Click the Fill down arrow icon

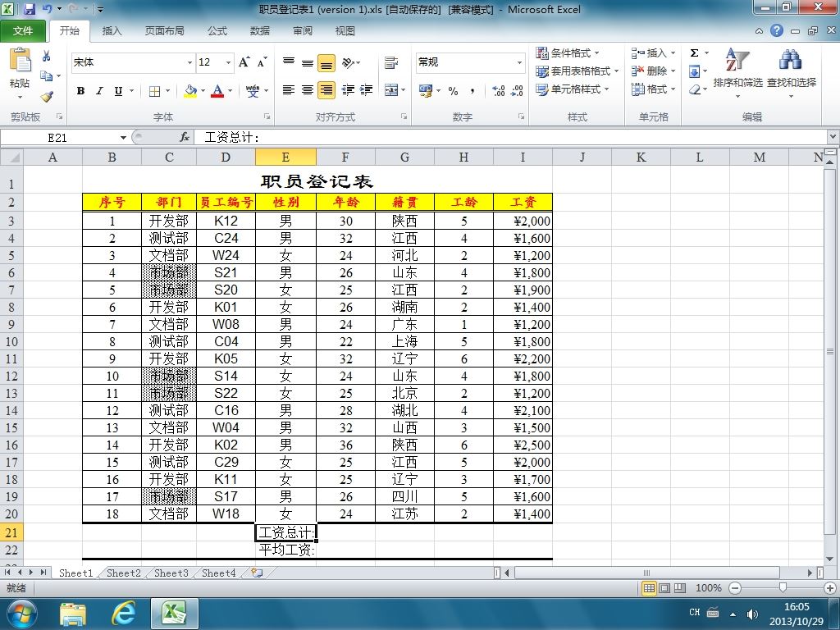point(694,71)
